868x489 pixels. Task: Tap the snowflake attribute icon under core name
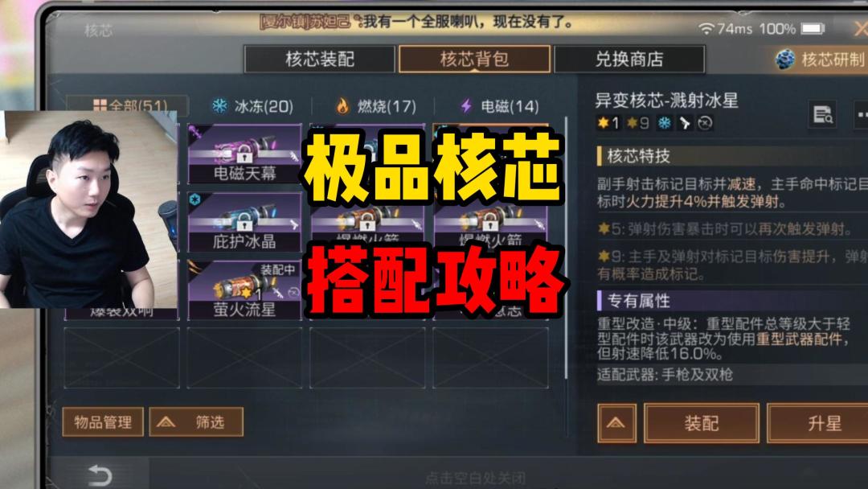[664, 123]
